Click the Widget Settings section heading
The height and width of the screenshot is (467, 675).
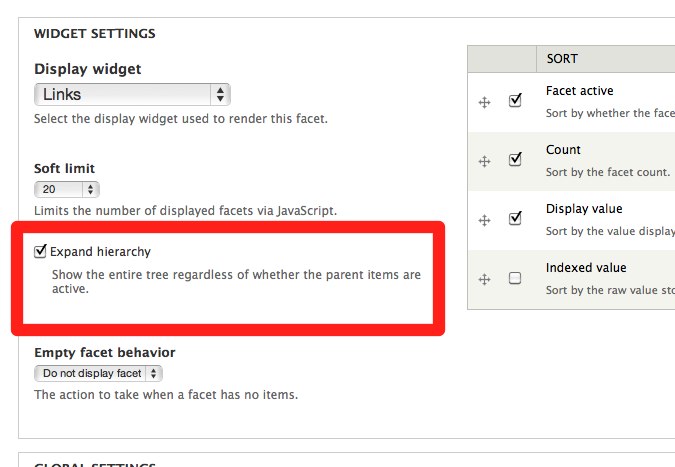point(95,33)
